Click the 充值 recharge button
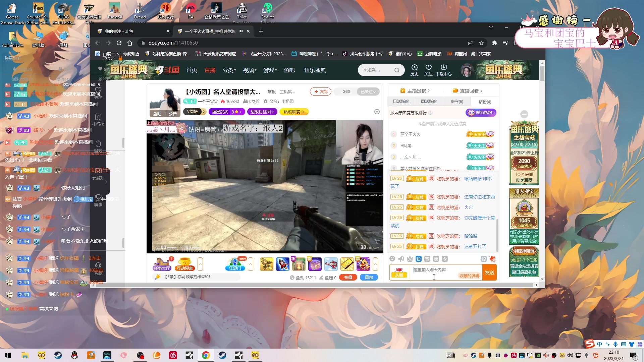 point(348,278)
